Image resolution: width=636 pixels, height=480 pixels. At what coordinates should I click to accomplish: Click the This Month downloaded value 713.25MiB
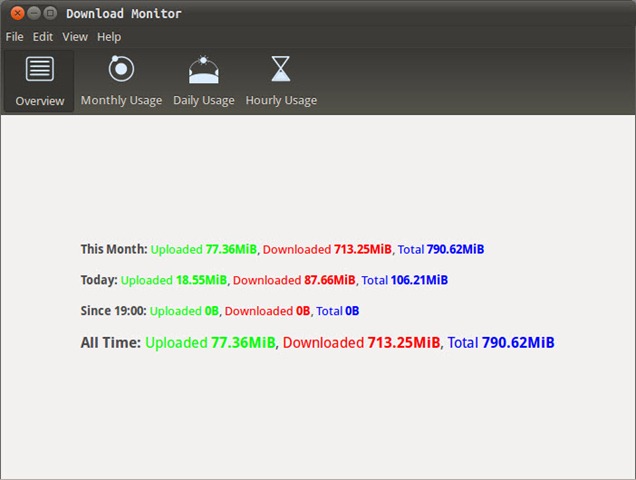363,249
